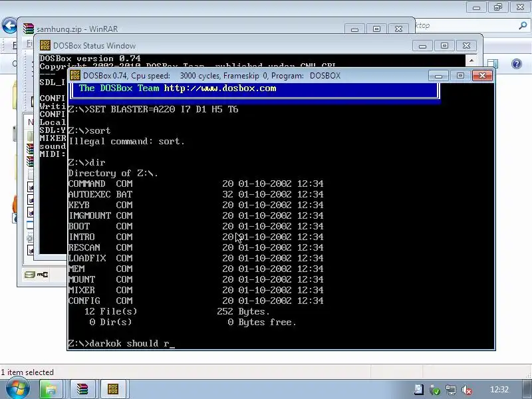Open Explorer help via the question mark icon

pyautogui.click(x=517, y=64)
